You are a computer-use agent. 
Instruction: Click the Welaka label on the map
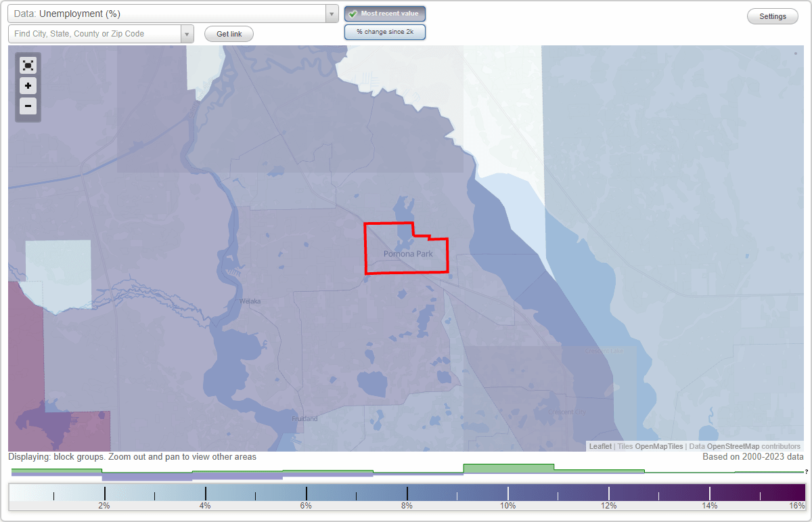click(252, 301)
